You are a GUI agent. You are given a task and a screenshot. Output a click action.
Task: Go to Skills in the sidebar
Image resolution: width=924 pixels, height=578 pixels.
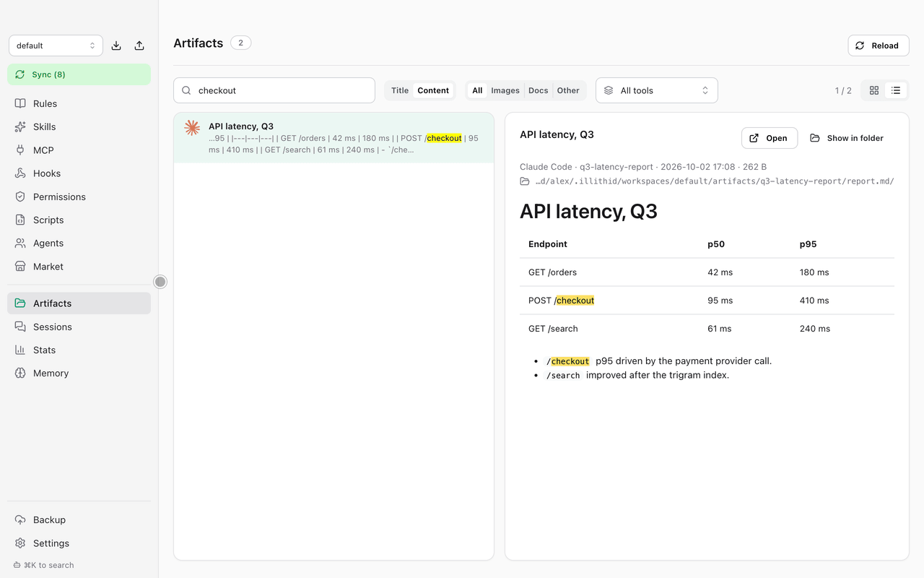tap(79, 126)
